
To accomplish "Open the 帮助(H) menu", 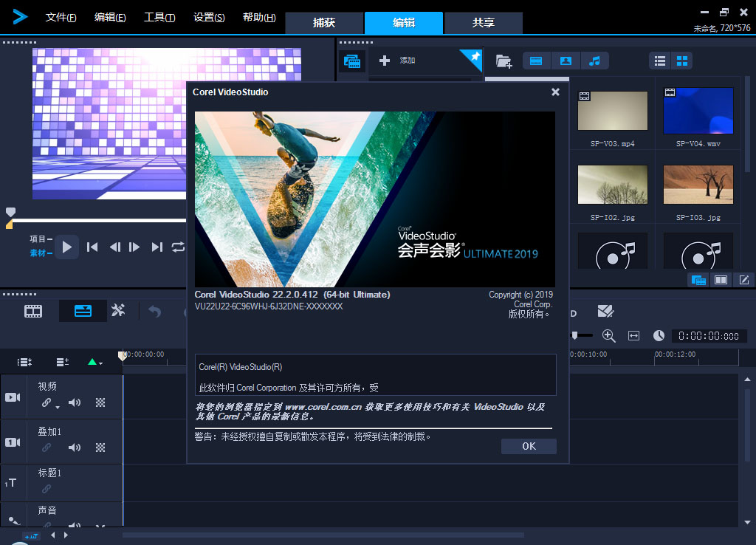I will [259, 18].
